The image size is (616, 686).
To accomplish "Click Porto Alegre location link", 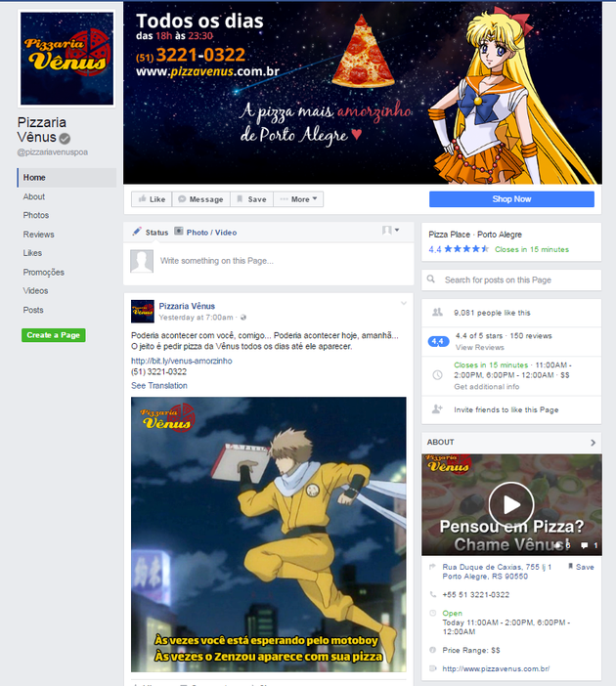I will 500,235.
